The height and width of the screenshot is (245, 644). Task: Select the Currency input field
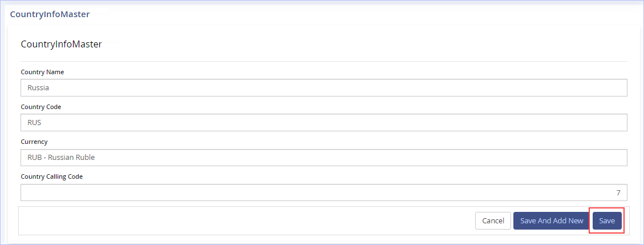(x=323, y=158)
